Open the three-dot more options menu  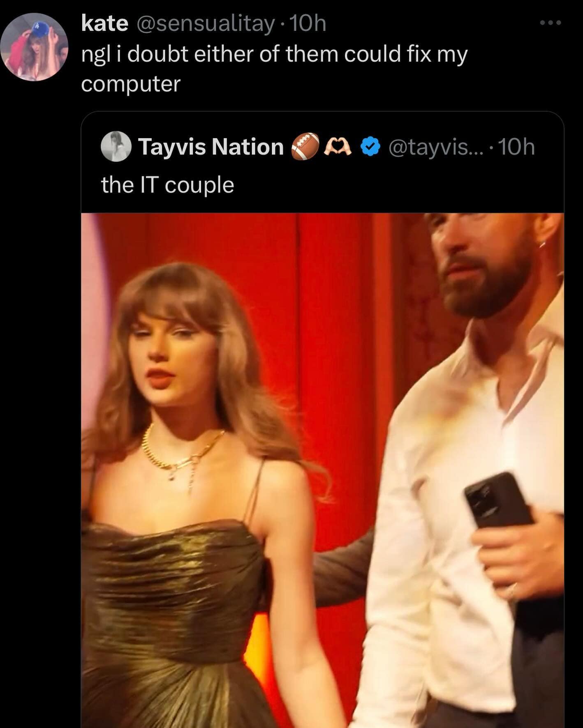(x=550, y=23)
